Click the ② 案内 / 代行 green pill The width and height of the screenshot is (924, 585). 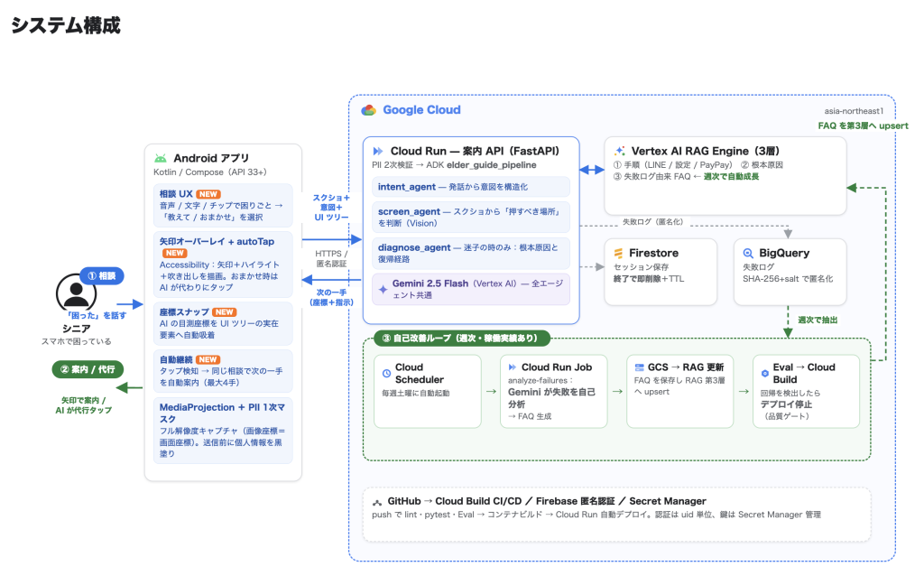[88, 369]
